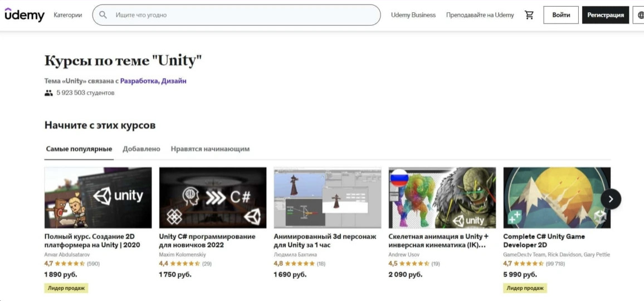Click the price 5 990 руб.

point(520,274)
